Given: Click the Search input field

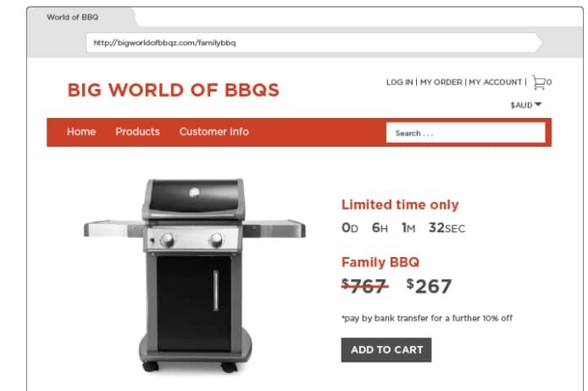Looking at the screenshot, I should point(465,132).
